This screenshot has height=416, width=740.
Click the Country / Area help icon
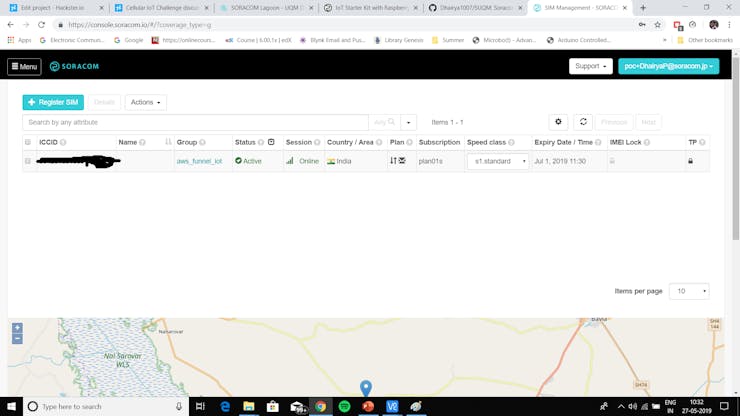click(x=379, y=142)
